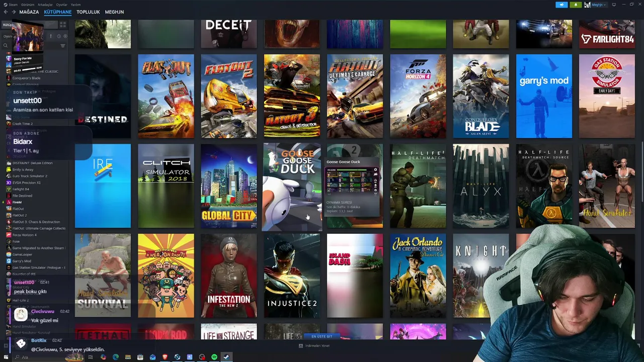Go to the MAĞAZA tab
The width and height of the screenshot is (644, 362).
click(x=29, y=12)
